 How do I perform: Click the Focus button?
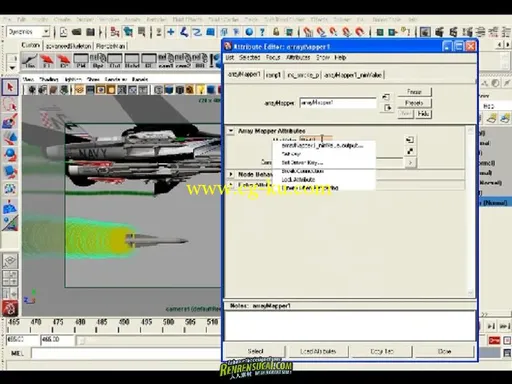(414, 92)
